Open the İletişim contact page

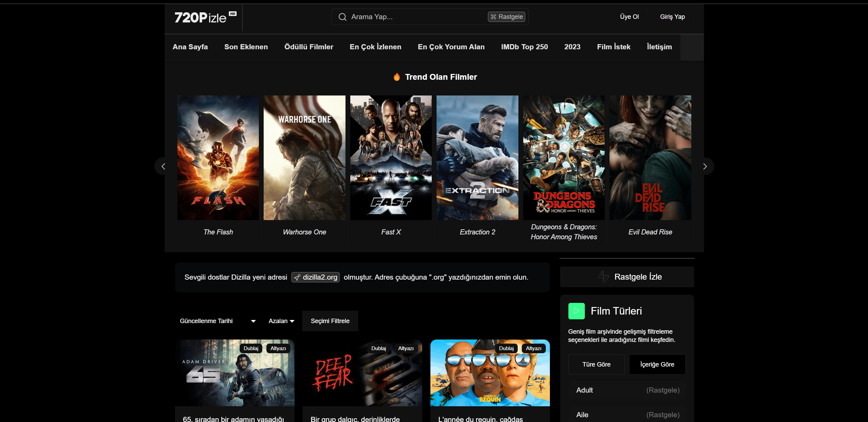659,47
